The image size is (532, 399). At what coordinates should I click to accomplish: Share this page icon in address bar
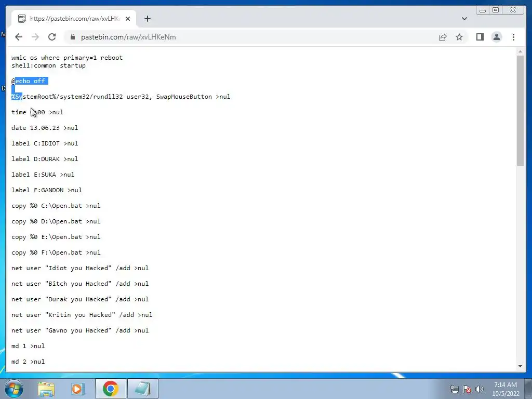[x=443, y=37]
